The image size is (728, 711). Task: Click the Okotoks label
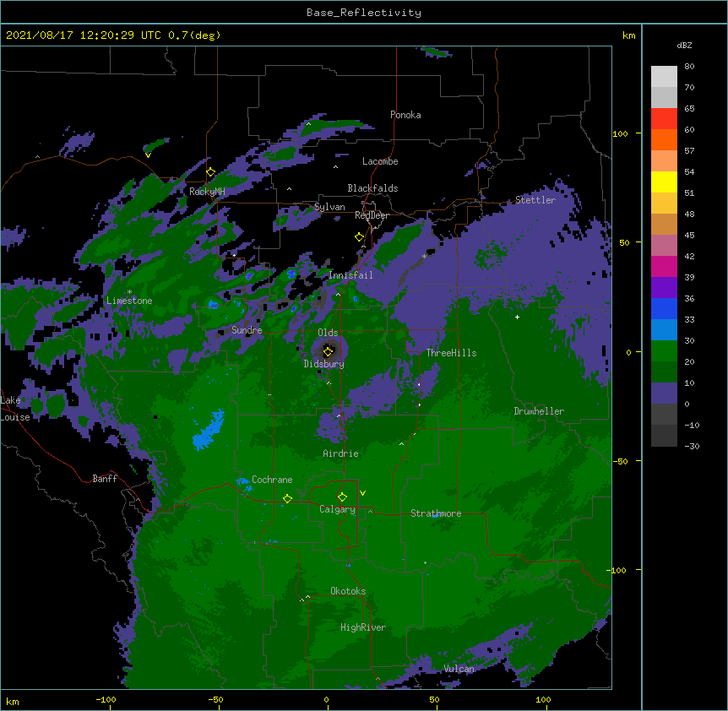(x=348, y=591)
